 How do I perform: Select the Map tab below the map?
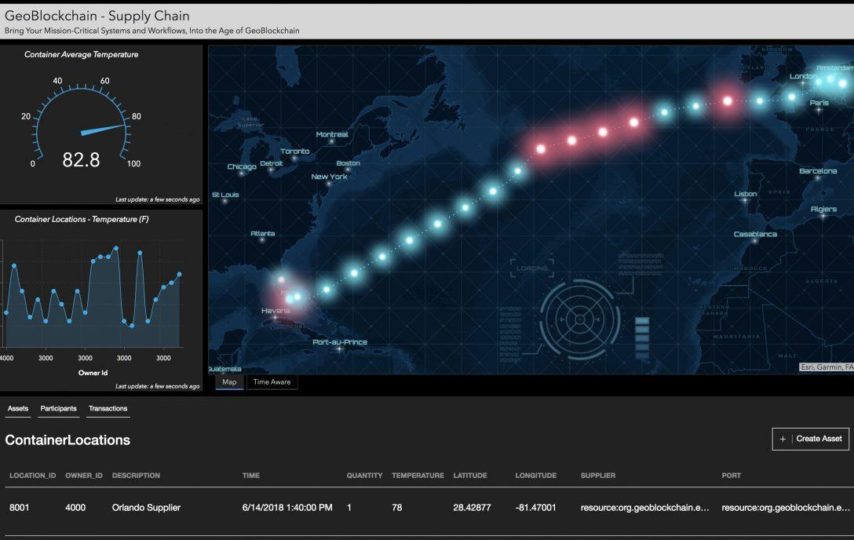click(x=229, y=382)
